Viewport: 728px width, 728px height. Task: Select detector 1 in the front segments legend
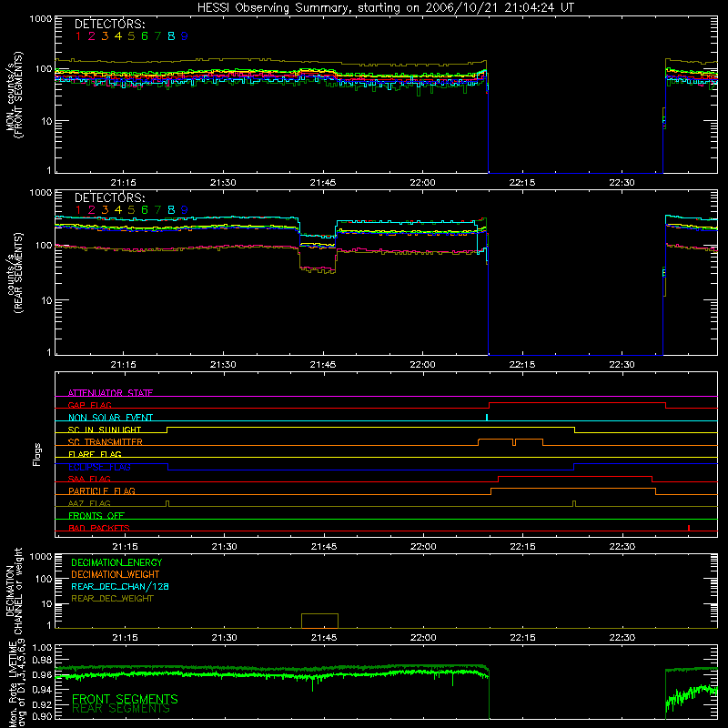tap(78, 36)
